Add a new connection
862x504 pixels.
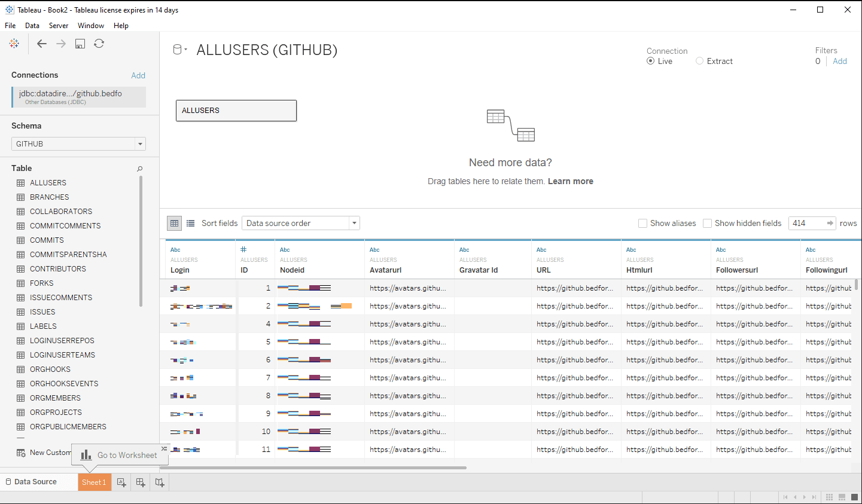pyautogui.click(x=138, y=75)
